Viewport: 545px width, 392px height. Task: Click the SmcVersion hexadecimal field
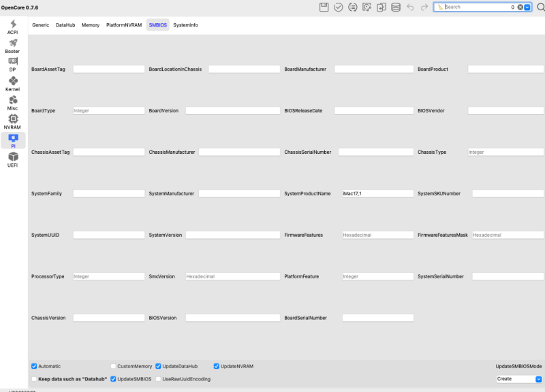[x=232, y=276]
